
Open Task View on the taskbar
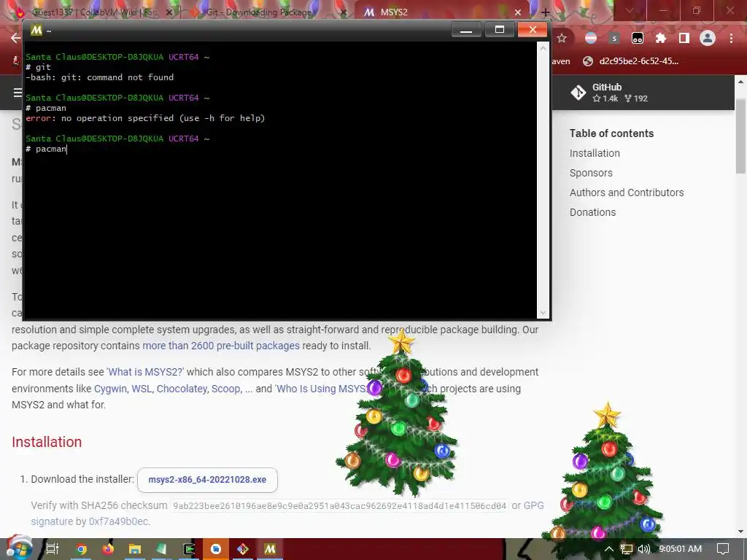coord(53,549)
